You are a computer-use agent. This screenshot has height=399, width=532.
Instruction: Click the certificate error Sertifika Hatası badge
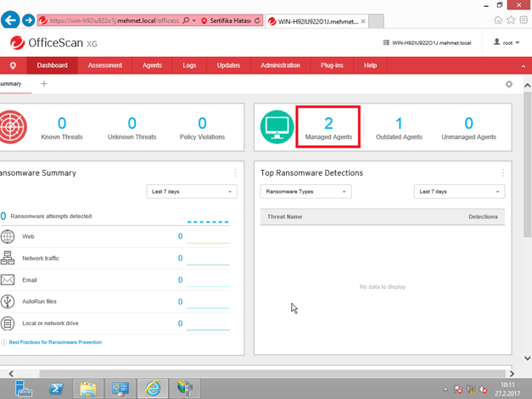(x=227, y=20)
